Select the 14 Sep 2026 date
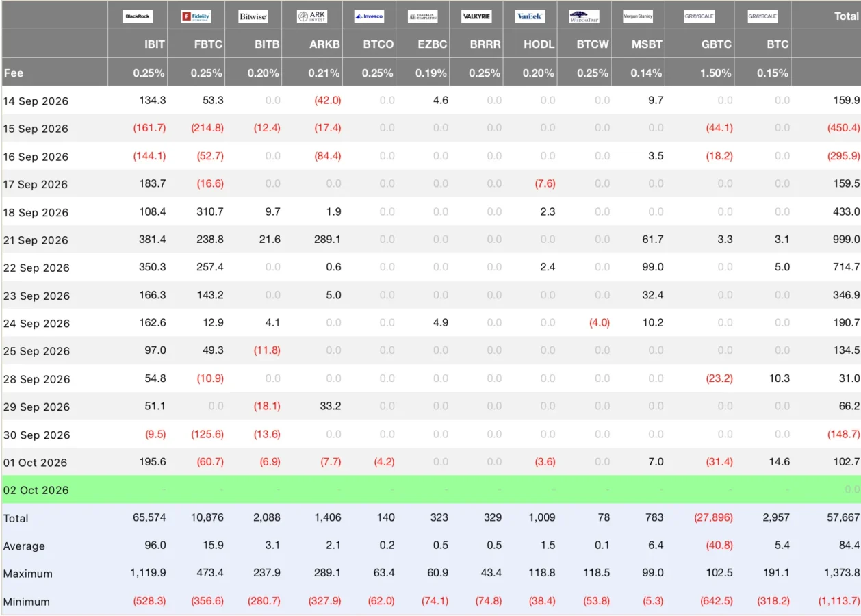The image size is (861, 616). coord(36,101)
